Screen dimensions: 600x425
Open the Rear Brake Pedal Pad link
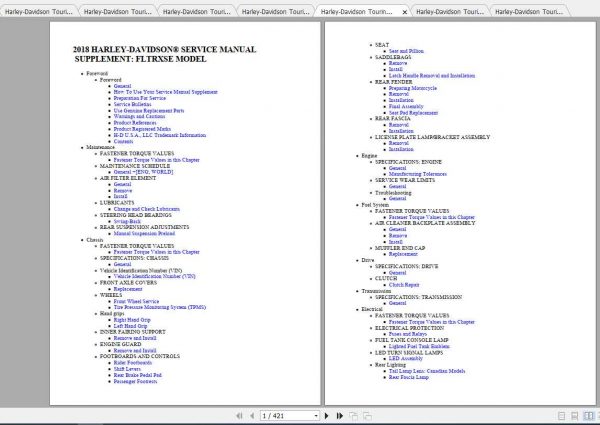coord(138,375)
